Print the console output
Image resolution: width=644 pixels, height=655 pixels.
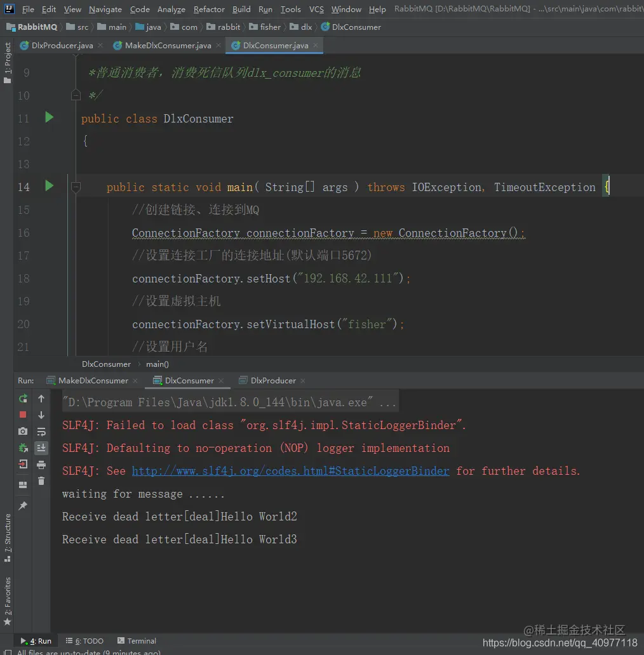point(41,465)
